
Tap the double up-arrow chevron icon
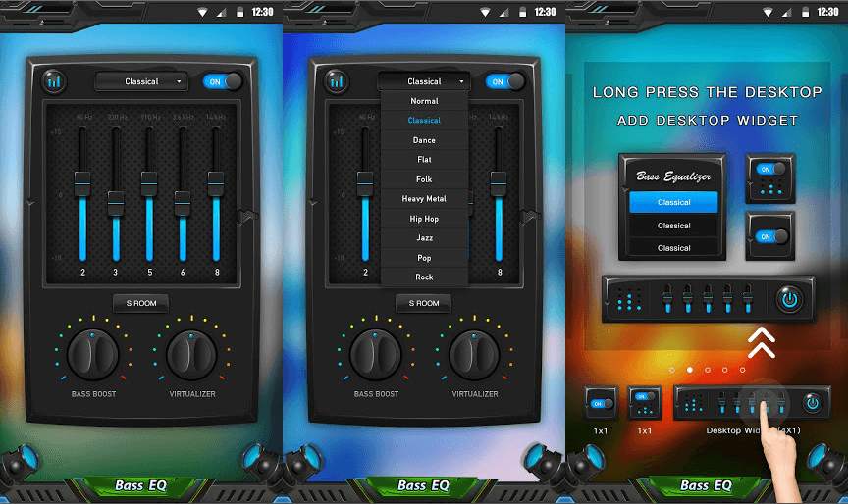pos(763,342)
